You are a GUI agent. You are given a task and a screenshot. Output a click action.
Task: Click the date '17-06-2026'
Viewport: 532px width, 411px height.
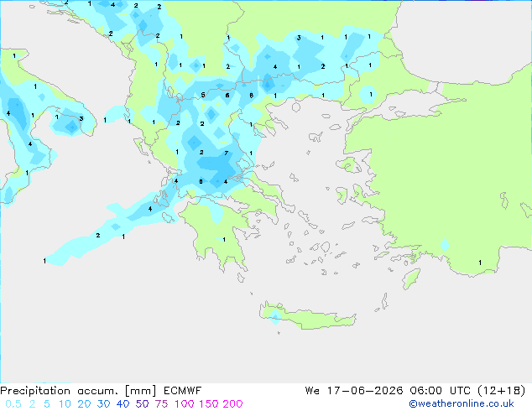click(365, 391)
